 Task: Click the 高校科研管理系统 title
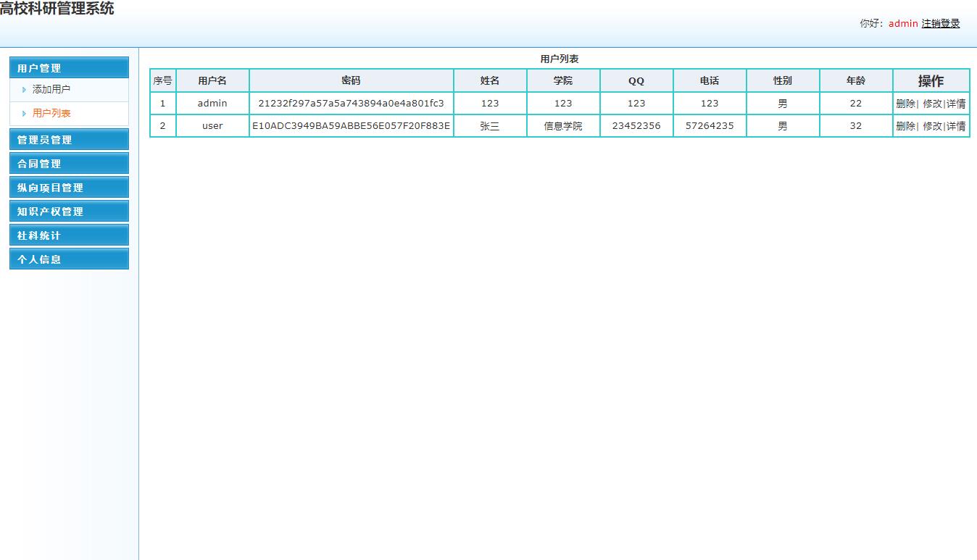click(57, 9)
